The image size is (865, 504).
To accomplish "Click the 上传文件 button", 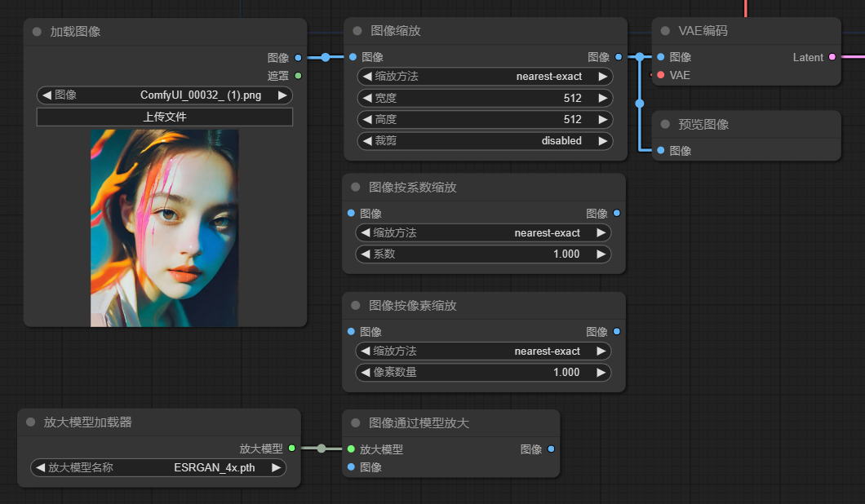I will coord(165,117).
